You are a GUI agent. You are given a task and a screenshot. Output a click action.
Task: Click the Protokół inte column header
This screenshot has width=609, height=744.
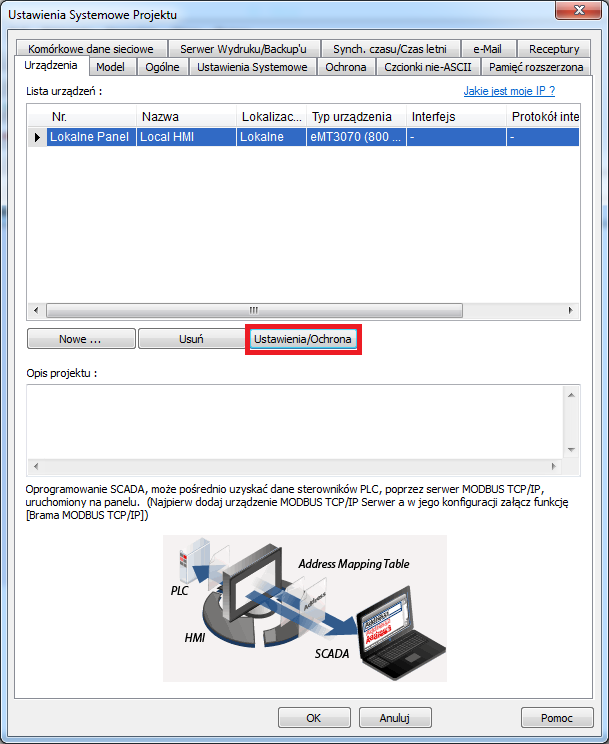543,117
